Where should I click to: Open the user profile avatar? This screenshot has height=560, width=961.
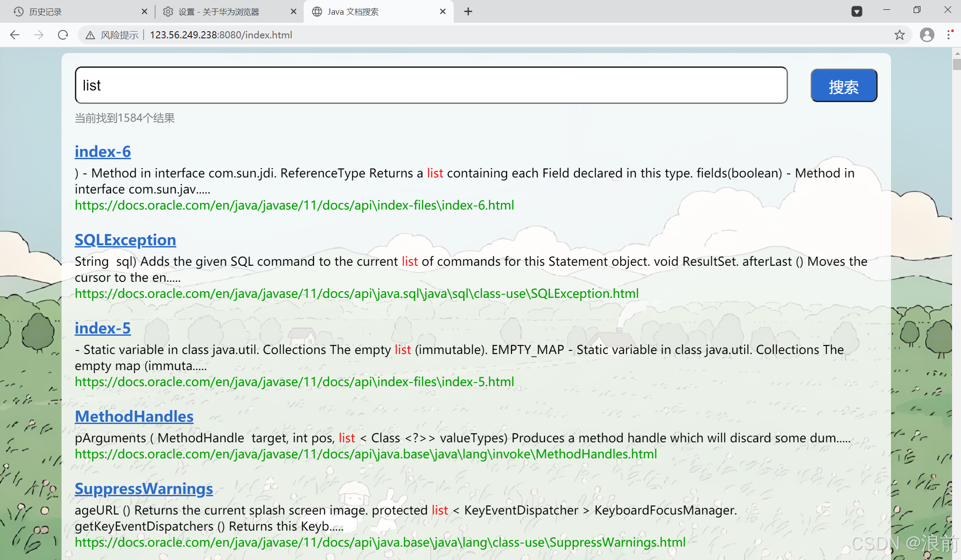pyautogui.click(x=927, y=35)
